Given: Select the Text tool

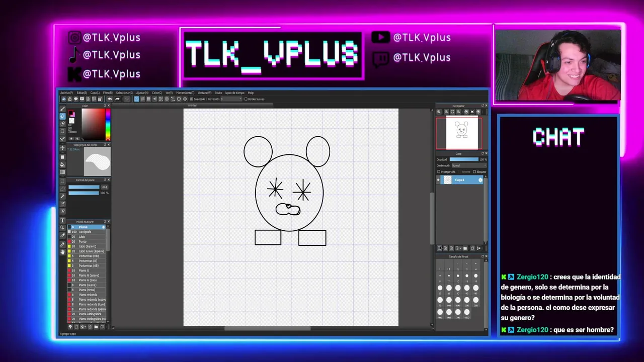Looking at the screenshot, I should click(x=62, y=221).
